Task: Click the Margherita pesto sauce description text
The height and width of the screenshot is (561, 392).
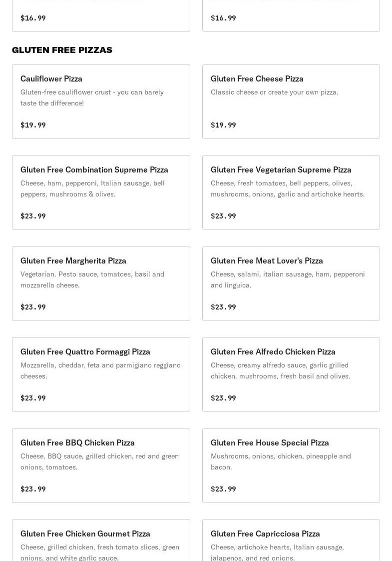Action: coord(92,279)
